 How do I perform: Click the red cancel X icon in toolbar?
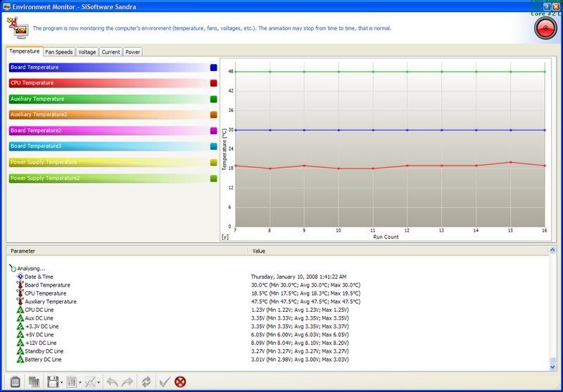(181, 381)
